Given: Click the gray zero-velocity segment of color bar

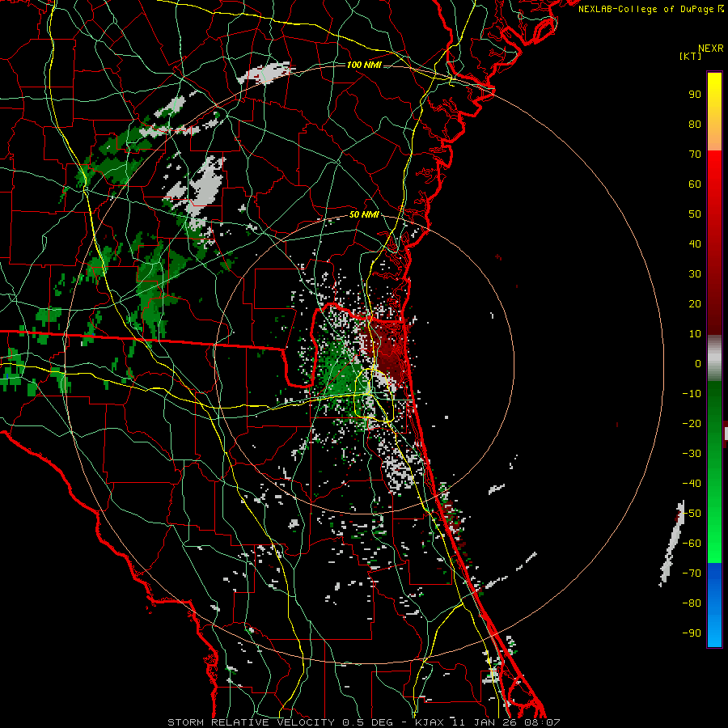Looking at the screenshot, I should tap(714, 358).
